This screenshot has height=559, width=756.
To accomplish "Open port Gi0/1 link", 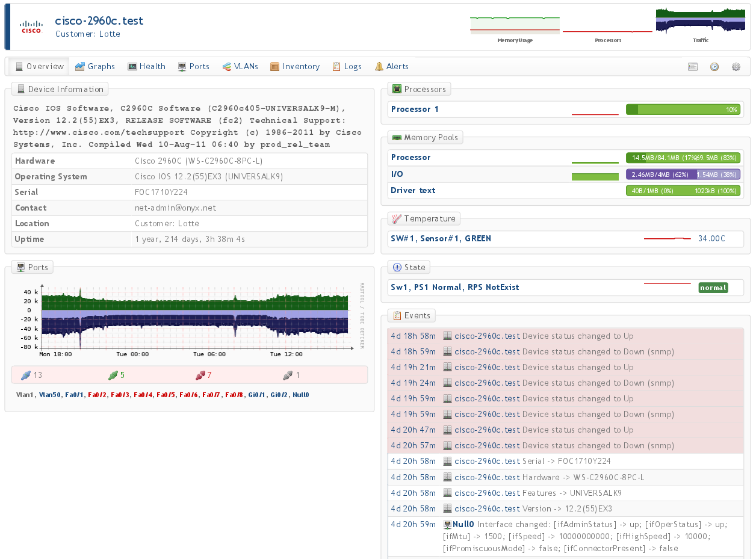I will click(257, 395).
